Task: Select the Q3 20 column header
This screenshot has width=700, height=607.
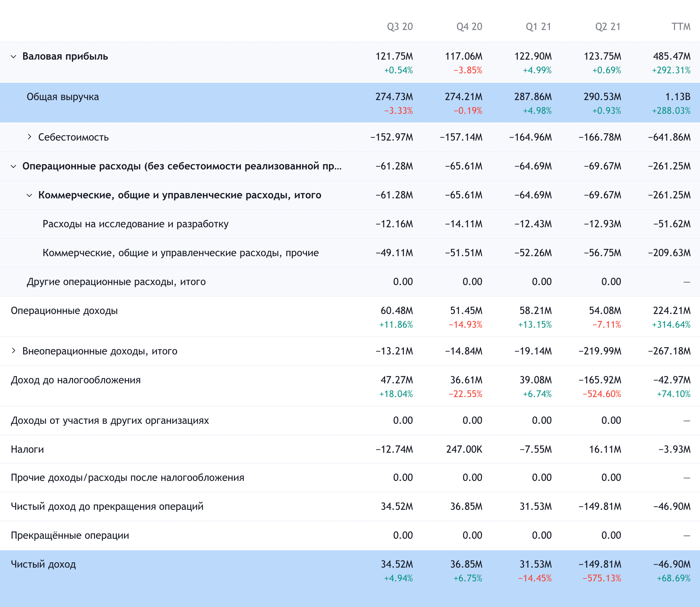Action: click(x=400, y=27)
